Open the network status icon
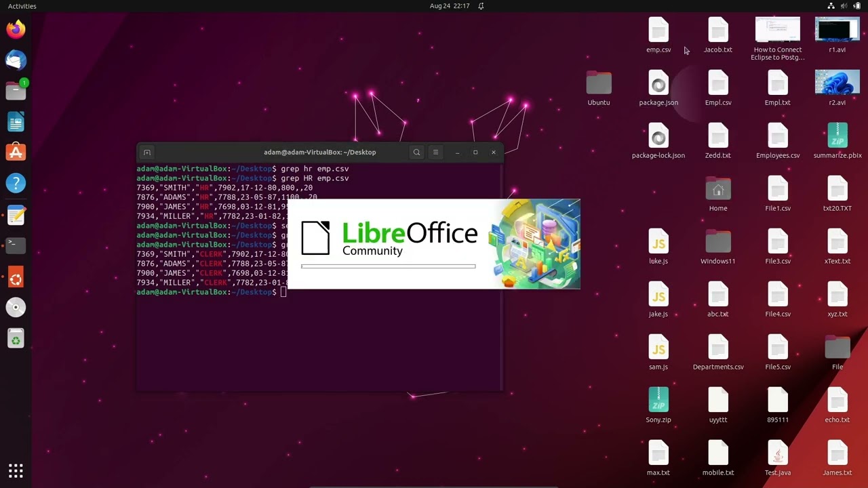Viewport: 868px width, 488px height. tap(831, 6)
